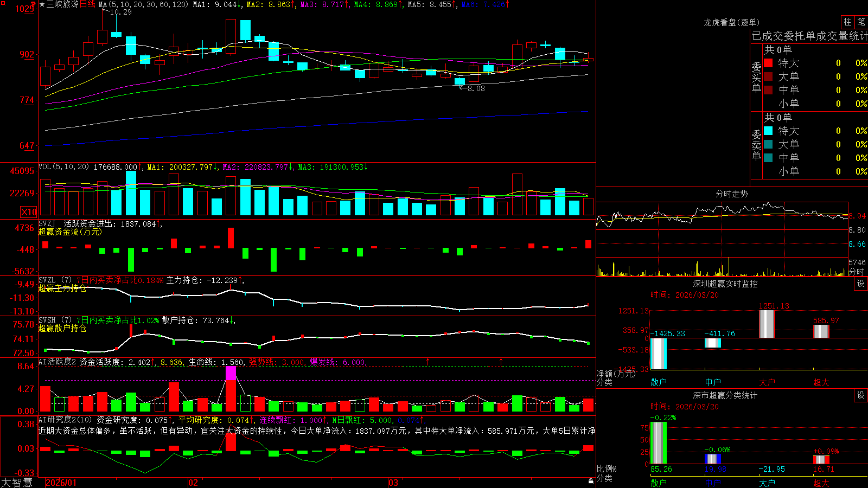
Task: Click the 分时走势 panel title
Action: point(731,194)
